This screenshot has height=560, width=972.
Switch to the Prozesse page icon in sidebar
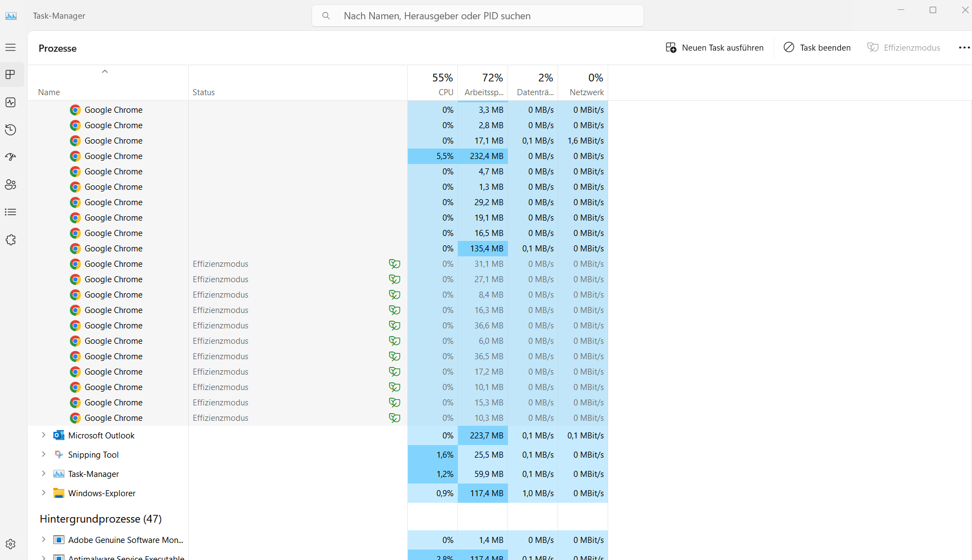click(x=10, y=74)
